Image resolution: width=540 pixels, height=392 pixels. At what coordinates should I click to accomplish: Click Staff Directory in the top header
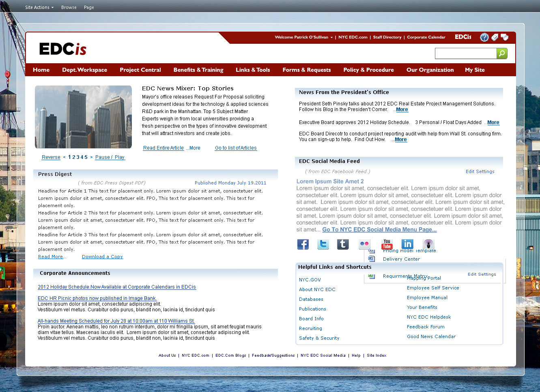click(387, 37)
